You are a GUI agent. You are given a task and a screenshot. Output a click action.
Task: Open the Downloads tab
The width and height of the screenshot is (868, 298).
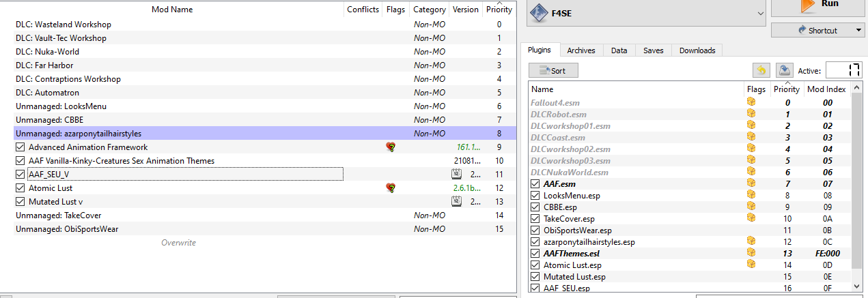(697, 50)
